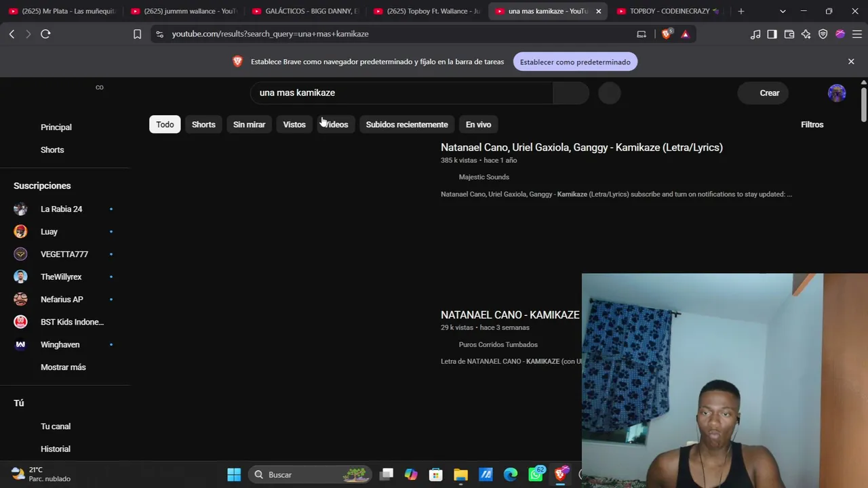Open Brave Rewards triangle icon

(685, 34)
